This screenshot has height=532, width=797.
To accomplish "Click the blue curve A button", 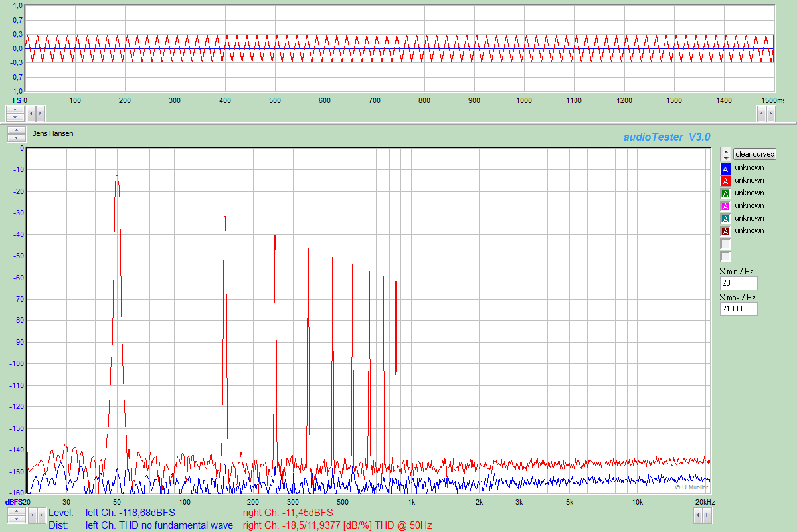I will coord(725,168).
